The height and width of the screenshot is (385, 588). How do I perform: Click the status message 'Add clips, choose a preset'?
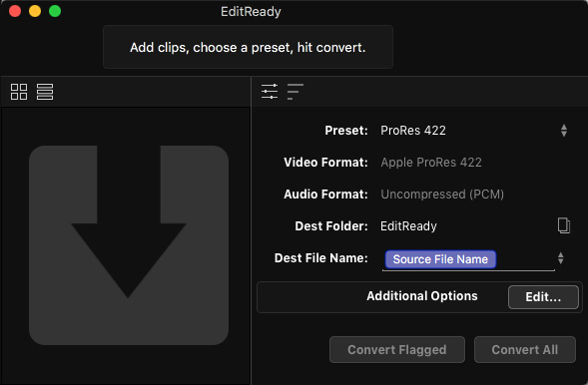(x=248, y=48)
